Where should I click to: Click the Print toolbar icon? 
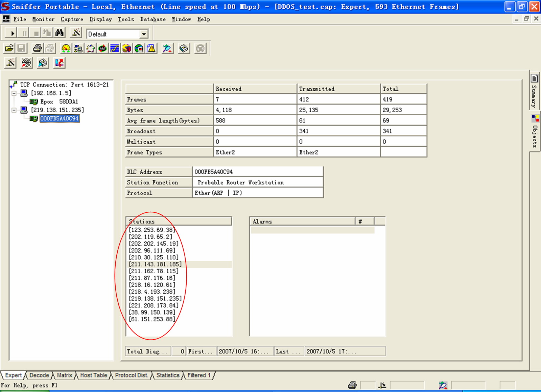(x=37, y=49)
